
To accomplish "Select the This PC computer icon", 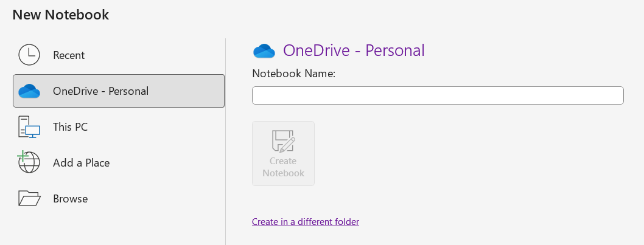I will tap(29, 127).
